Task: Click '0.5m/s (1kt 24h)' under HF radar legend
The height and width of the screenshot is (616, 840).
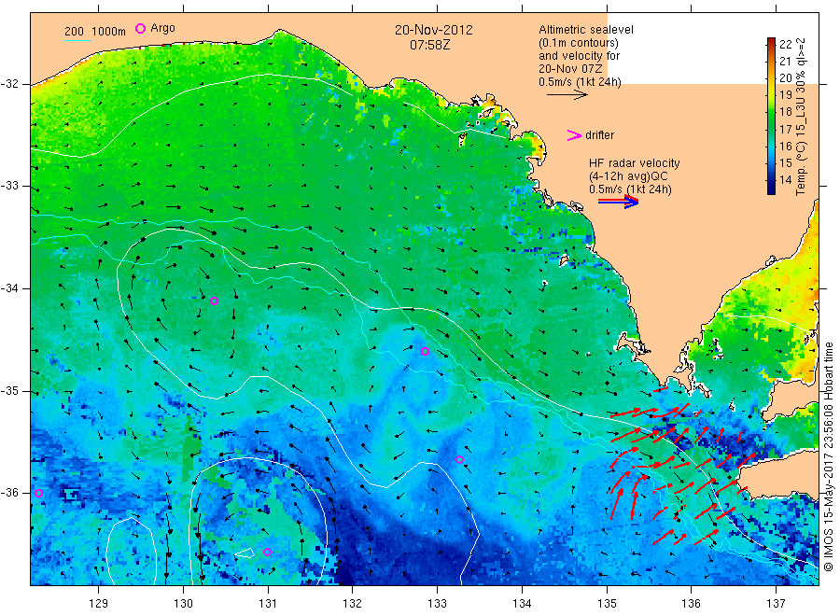Action: [x=630, y=189]
